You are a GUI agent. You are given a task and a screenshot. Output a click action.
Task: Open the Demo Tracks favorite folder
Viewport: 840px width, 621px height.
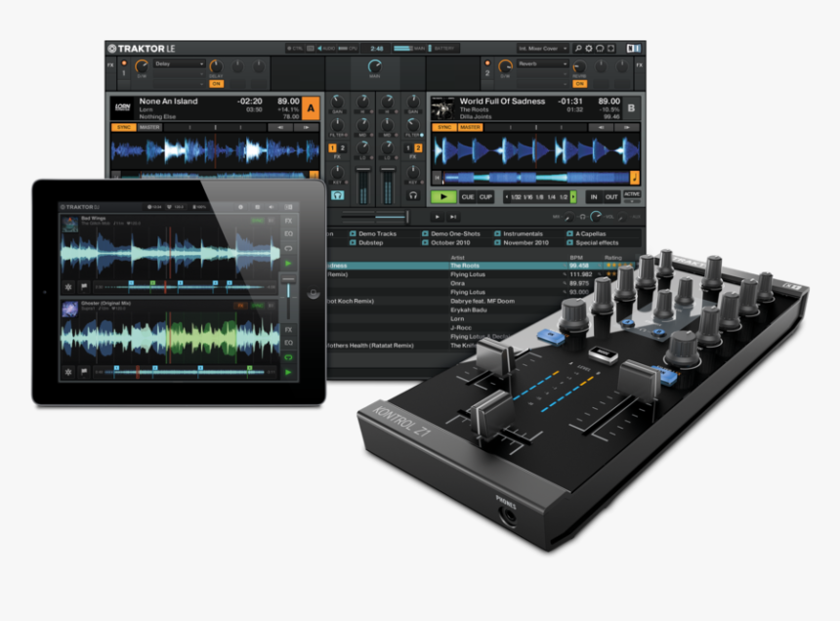[x=373, y=234]
